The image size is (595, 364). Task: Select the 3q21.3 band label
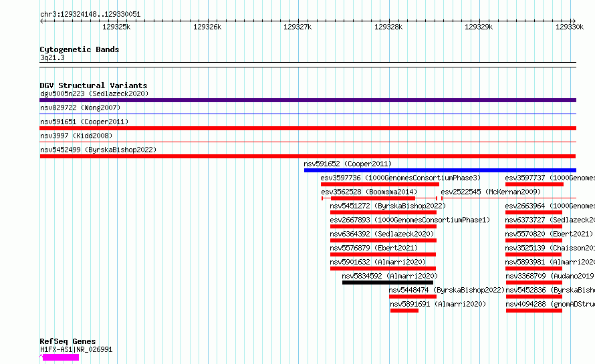coord(52,57)
